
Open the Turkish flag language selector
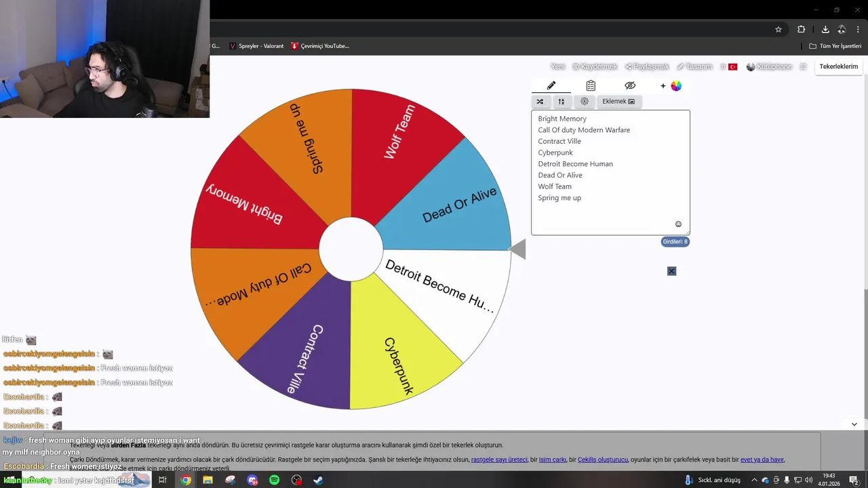728,66
